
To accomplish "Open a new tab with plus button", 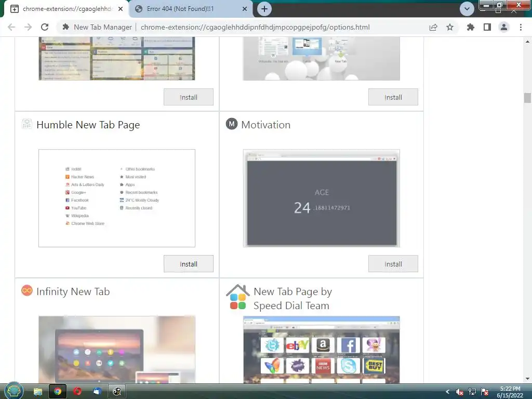I will point(264,9).
